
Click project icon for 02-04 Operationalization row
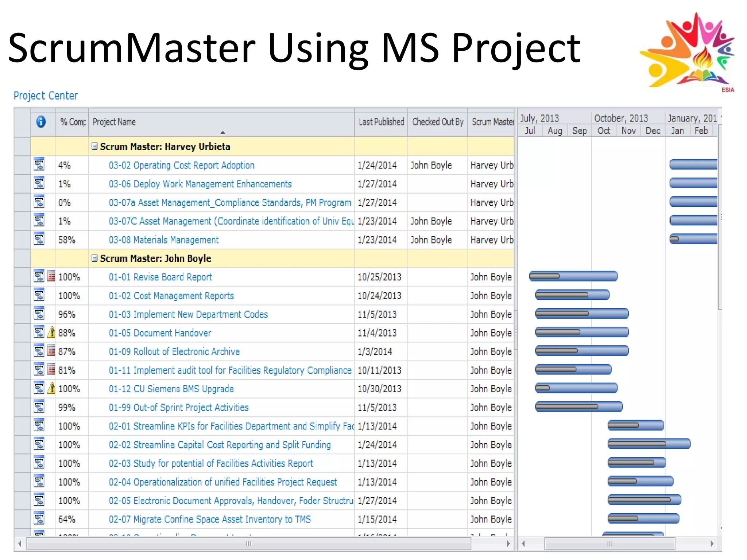[39, 481]
